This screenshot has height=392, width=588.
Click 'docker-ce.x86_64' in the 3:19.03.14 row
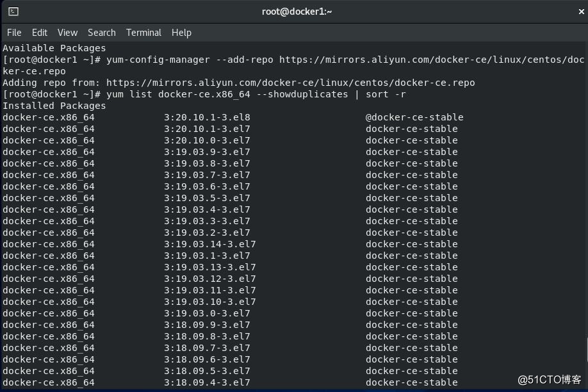coord(49,244)
